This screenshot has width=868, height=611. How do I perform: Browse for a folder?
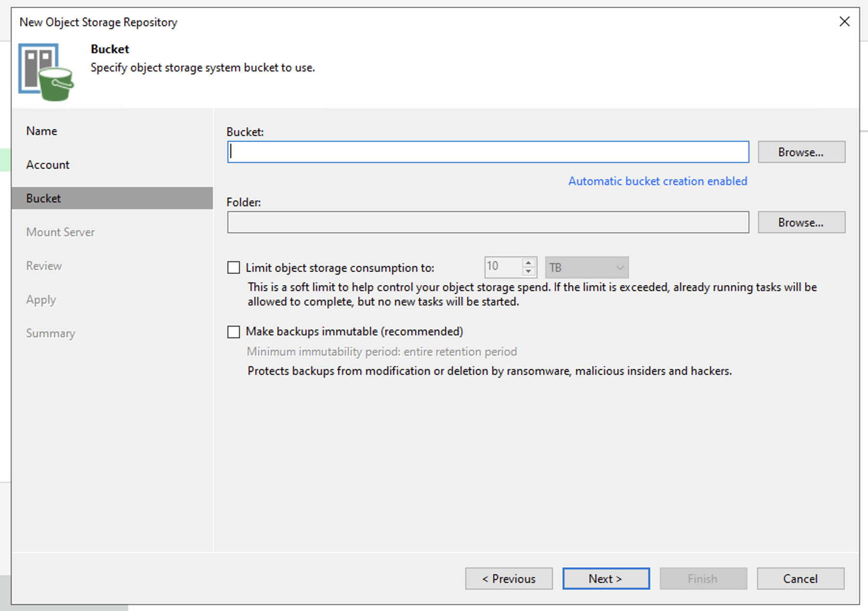[x=802, y=222]
